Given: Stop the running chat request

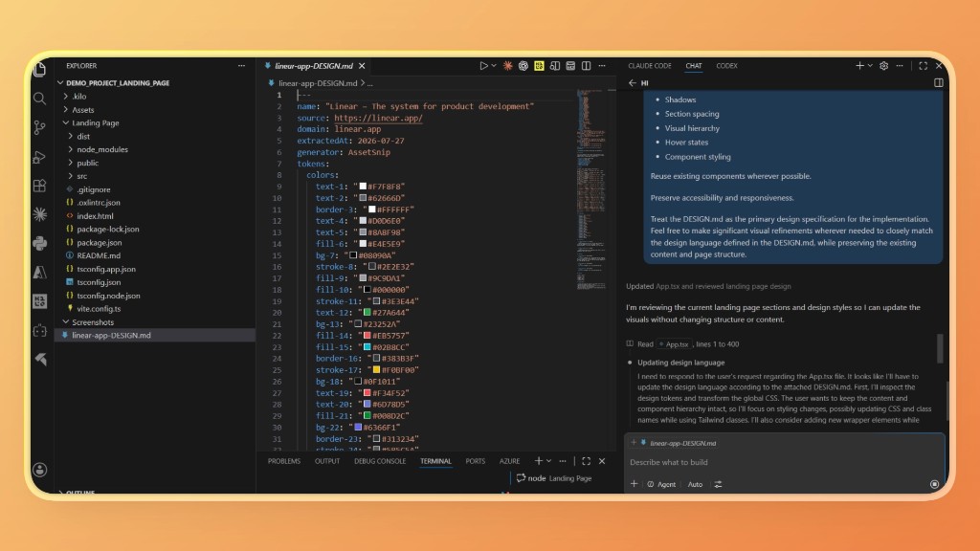Looking at the screenshot, I should coord(934,484).
